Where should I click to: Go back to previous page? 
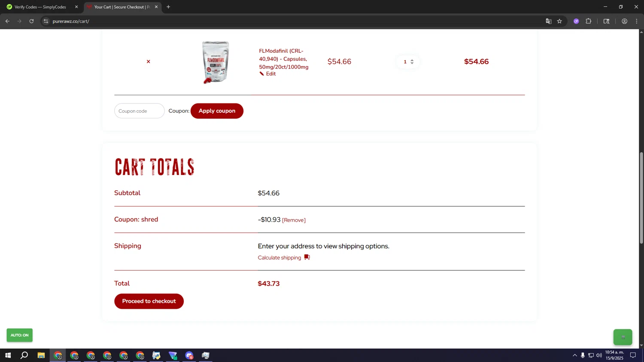pyautogui.click(x=7, y=21)
